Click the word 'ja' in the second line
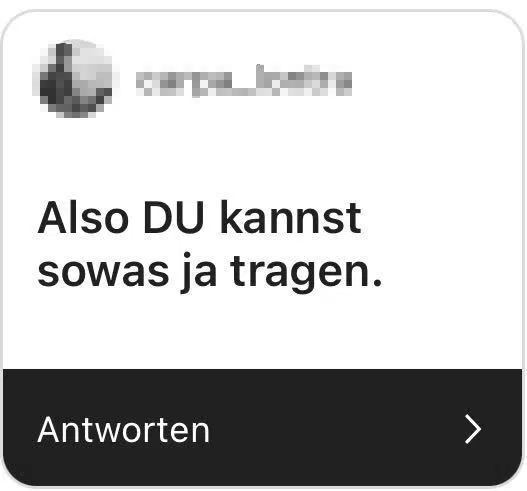Screen dimensions: 527x491 pos(199,273)
